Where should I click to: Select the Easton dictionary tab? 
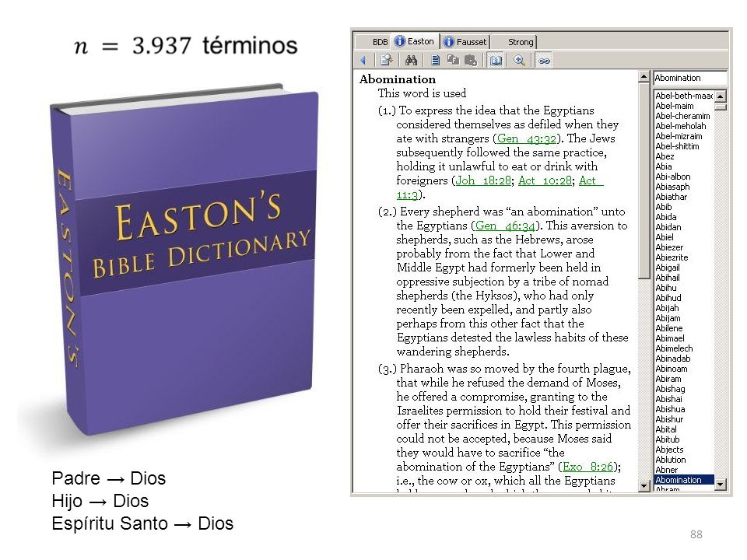click(x=415, y=41)
